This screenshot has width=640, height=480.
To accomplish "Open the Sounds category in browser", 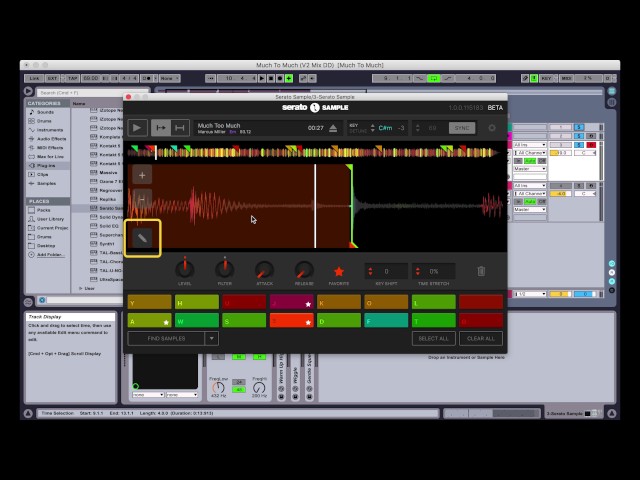I will (x=45, y=112).
